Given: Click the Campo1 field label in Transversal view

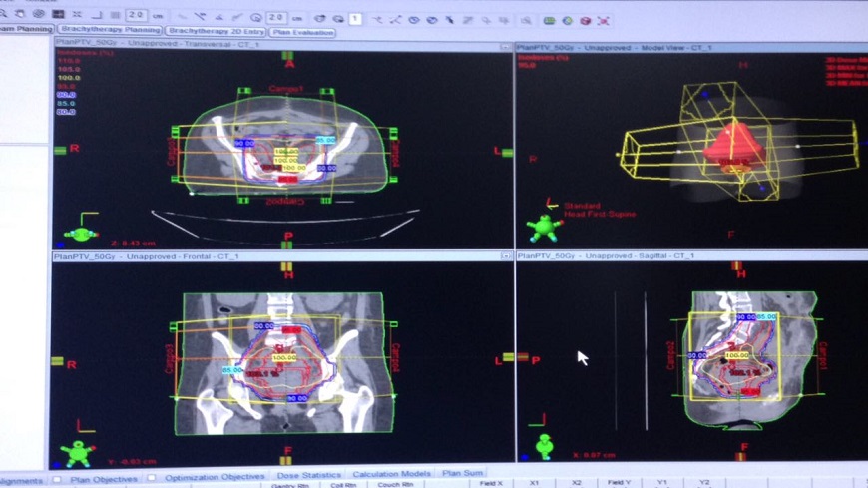Looking at the screenshot, I should [286, 89].
